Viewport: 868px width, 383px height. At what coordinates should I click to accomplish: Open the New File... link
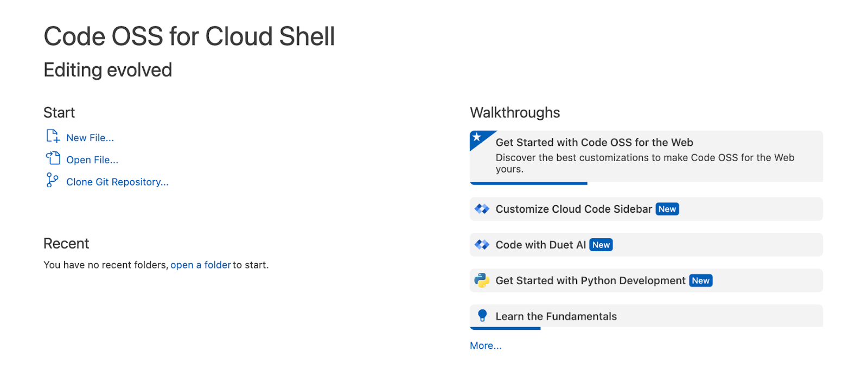(x=90, y=137)
